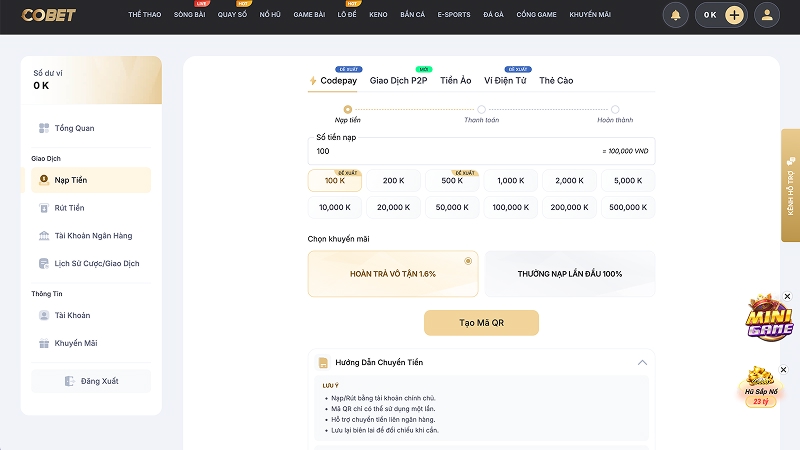800x450 pixels.
Task: Switch to the Giao Dịch P2P tab
Action: click(398, 80)
